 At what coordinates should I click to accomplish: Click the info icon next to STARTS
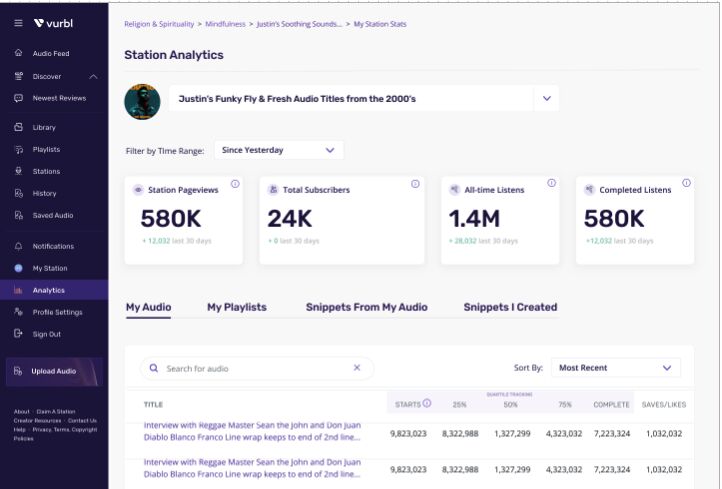coord(427,403)
